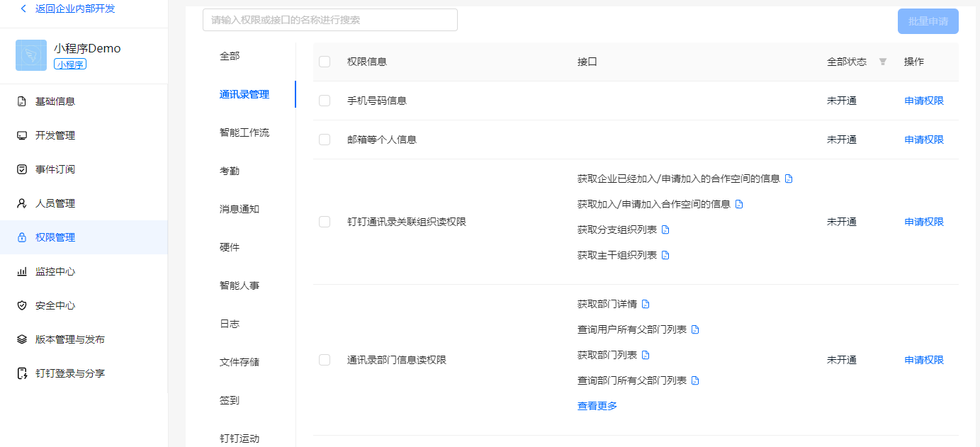Select the 消息通知 category tab
980x447 pixels.
coord(240,209)
